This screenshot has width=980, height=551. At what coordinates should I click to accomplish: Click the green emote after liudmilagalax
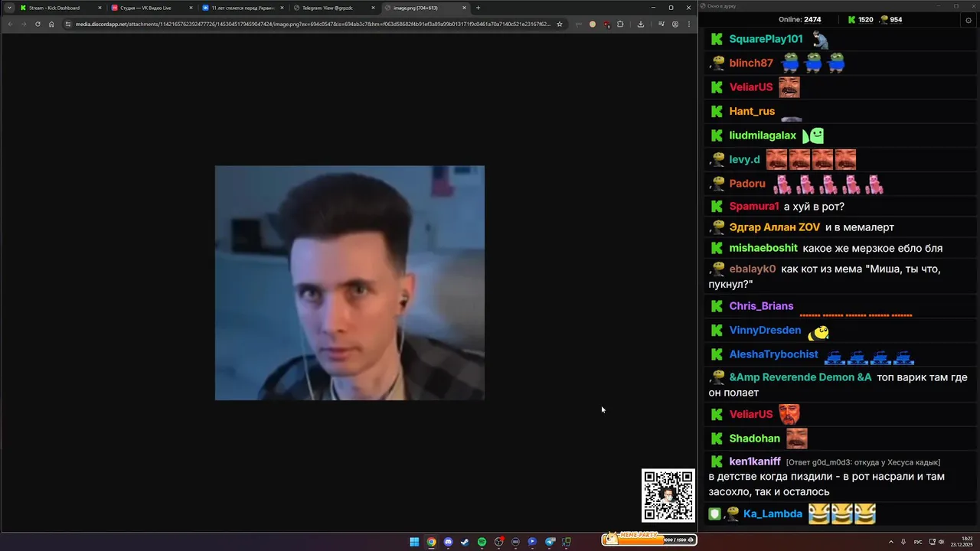[813, 135]
